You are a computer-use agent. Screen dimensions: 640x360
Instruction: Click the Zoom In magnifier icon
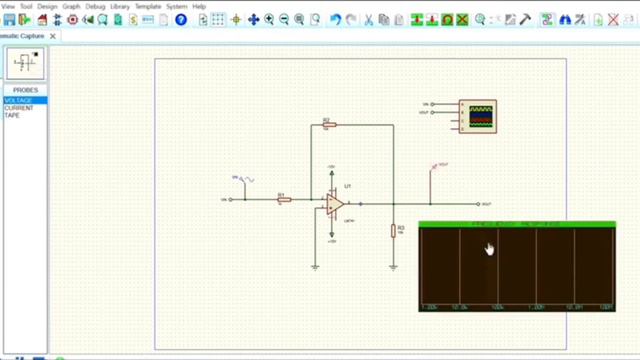[269, 20]
